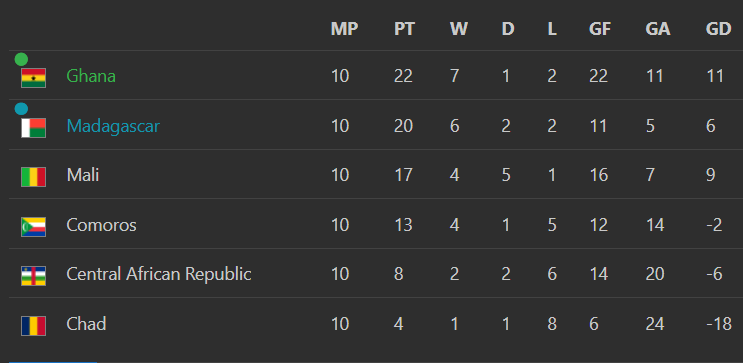The image size is (743, 363).
Task: Open the Ghana team link
Action: coord(91,76)
